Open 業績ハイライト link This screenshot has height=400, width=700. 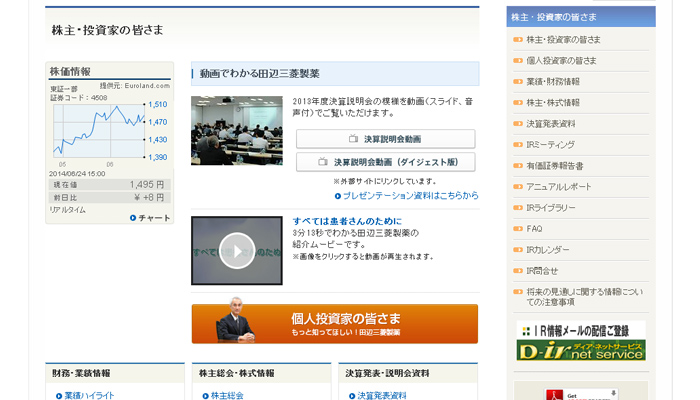point(89,396)
